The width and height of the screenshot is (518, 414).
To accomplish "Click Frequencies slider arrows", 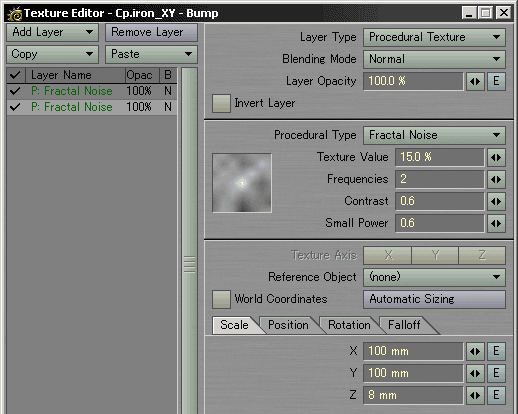I will pyautogui.click(x=496, y=179).
